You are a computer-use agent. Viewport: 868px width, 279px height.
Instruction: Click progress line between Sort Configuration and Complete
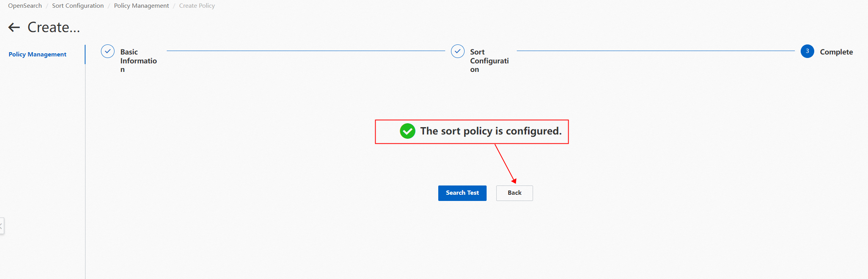(x=656, y=51)
